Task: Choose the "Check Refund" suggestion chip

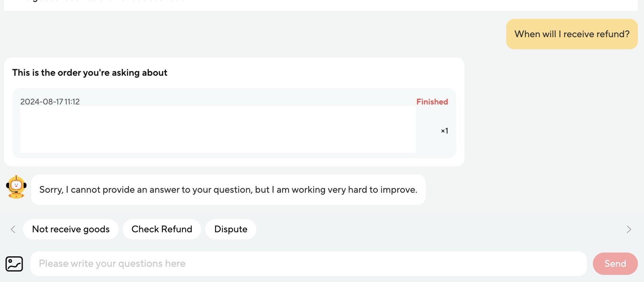Action: pyautogui.click(x=162, y=229)
